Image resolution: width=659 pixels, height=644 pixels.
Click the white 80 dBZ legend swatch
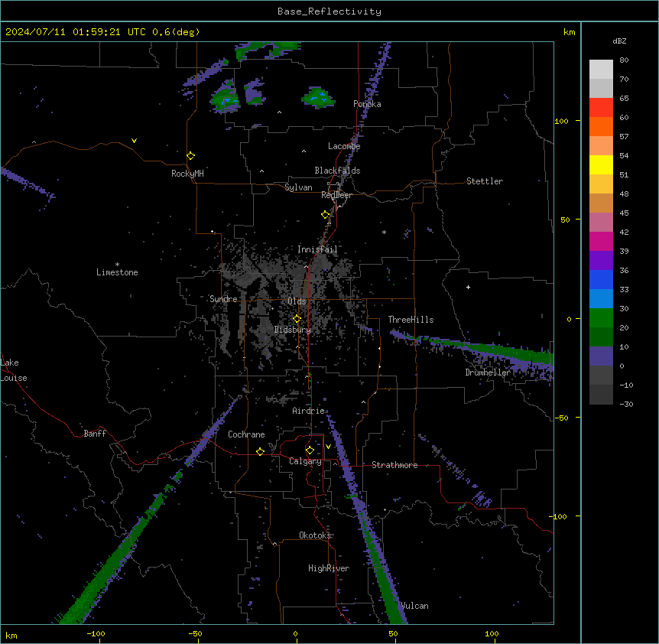601,69
